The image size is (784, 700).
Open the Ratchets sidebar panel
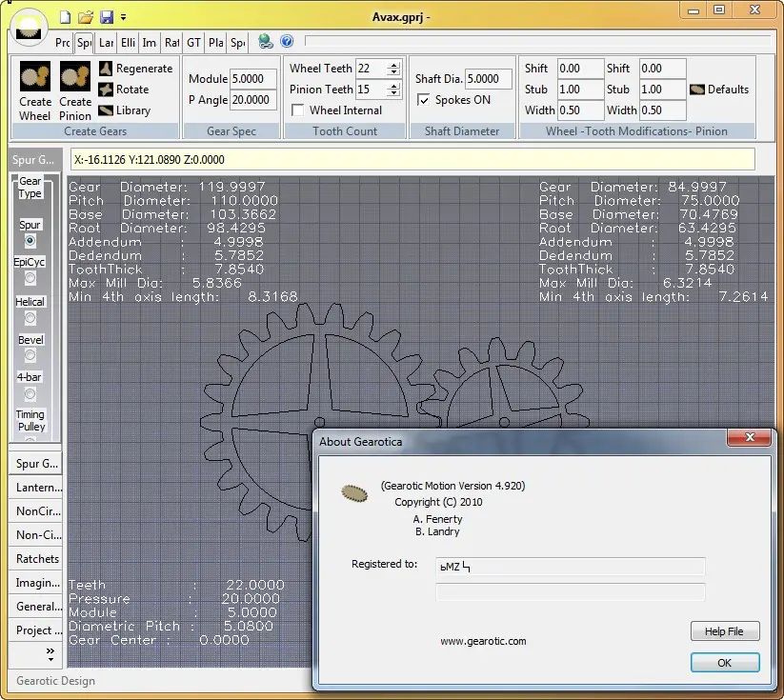pos(35,558)
